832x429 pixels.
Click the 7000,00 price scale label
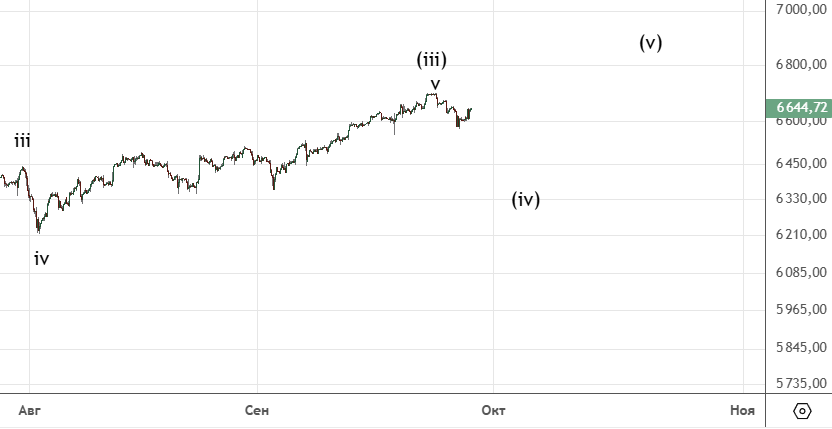(802, 10)
